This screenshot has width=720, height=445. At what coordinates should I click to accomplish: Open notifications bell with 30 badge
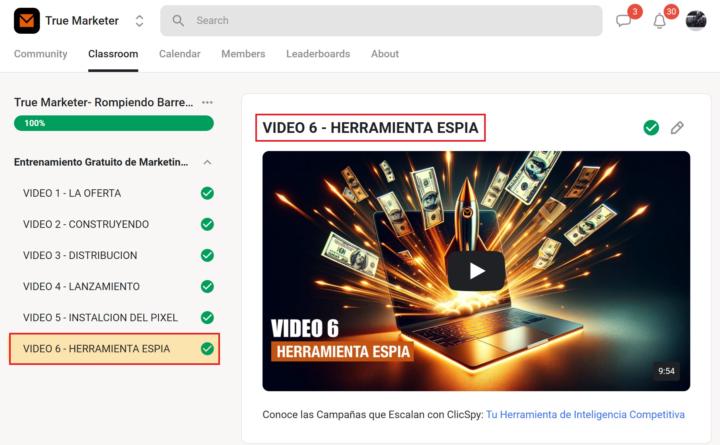pos(659,21)
